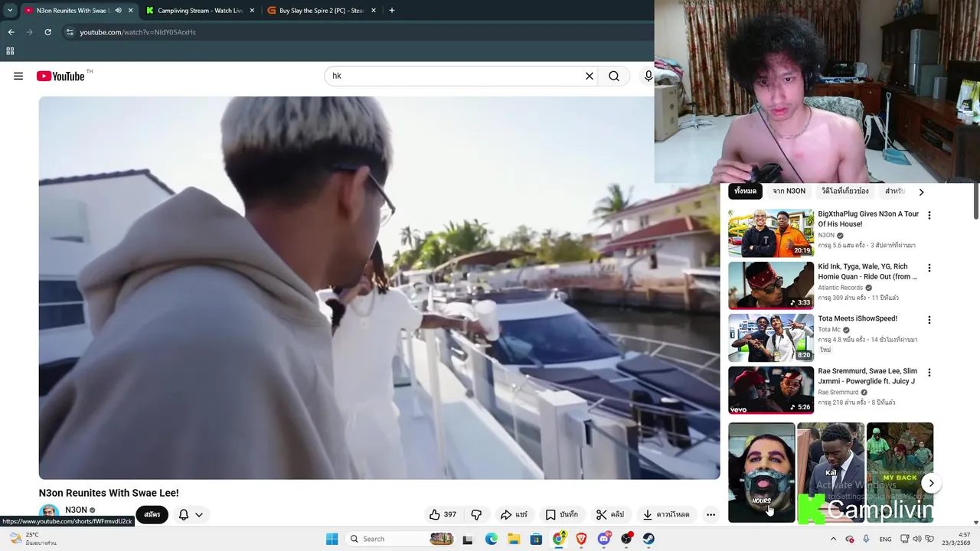Select the 'จาก N3ON' filter chip
This screenshot has width=980, height=551.
(x=789, y=191)
